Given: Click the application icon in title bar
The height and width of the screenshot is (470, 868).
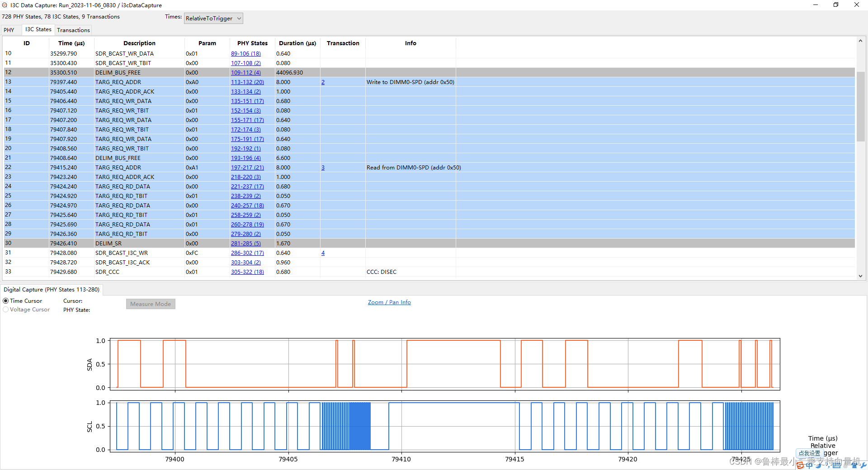Looking at the screenshot, I should tap(5, 5).
